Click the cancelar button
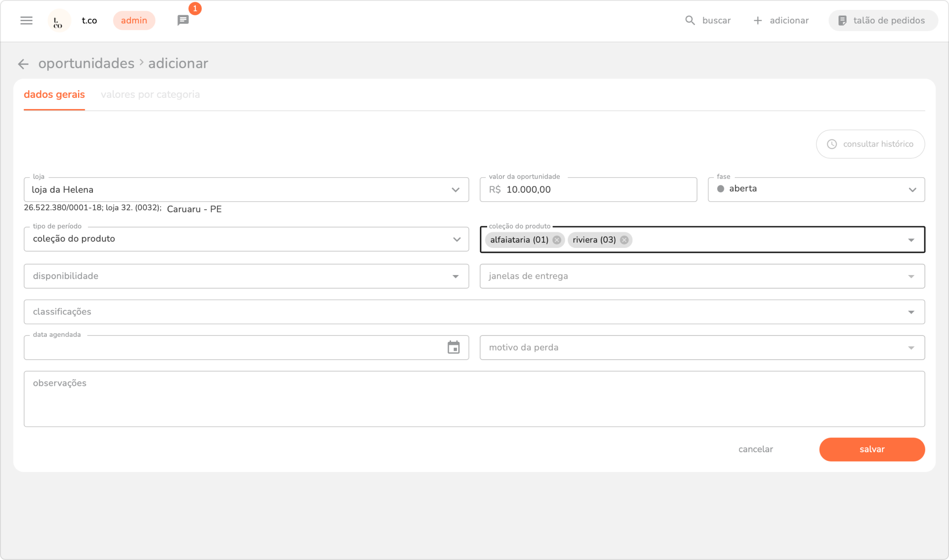This screenshot has height=560, width=949. coord(756,450)
